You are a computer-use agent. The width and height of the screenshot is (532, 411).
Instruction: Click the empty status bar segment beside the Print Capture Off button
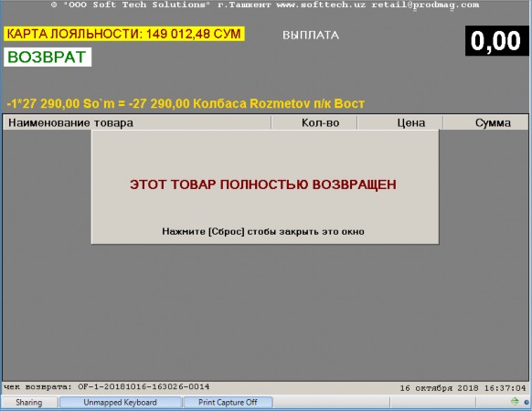pyautogui.click(x=332, y=403)
